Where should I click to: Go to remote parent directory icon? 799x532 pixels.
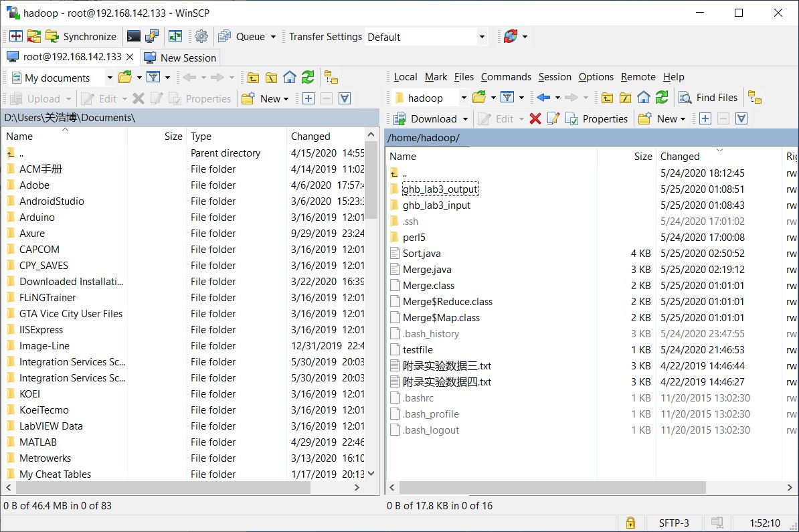pyautogui.click(x=607, y=98)
